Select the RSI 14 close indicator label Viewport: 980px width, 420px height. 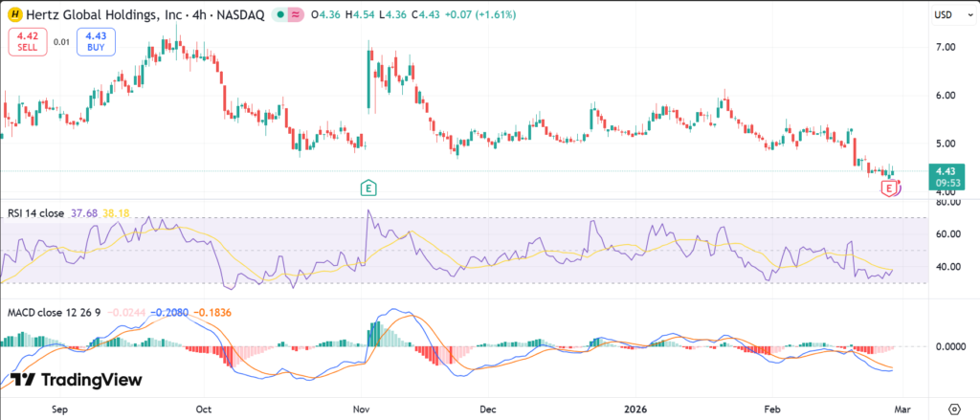(35, 213)
